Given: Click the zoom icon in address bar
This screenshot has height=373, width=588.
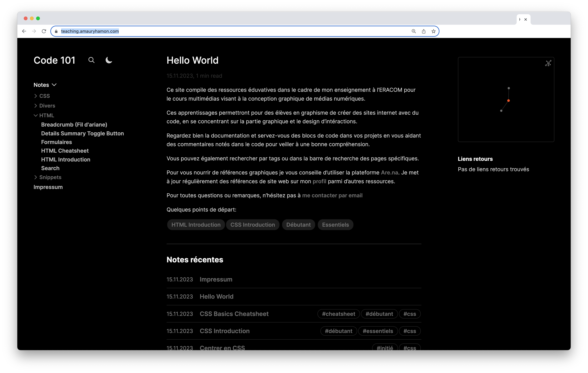Looking at the screenshot, I should pyautogui.click(x=414, y=31).
